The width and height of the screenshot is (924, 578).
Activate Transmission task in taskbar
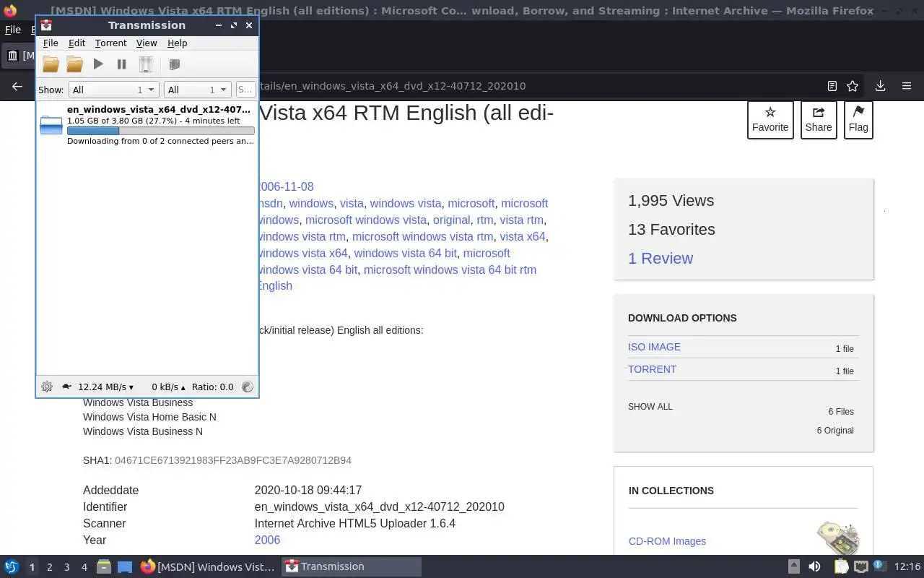pyautogui.click(x=351, y=566)
